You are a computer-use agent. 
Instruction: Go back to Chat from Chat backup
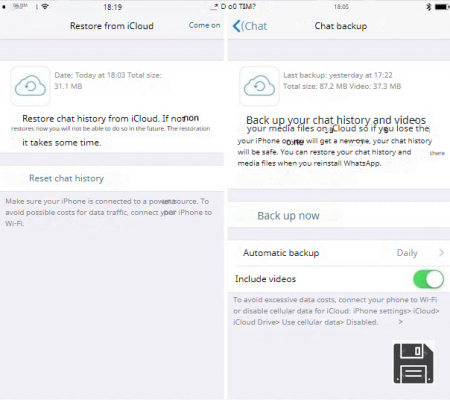[x=250, y=26]
